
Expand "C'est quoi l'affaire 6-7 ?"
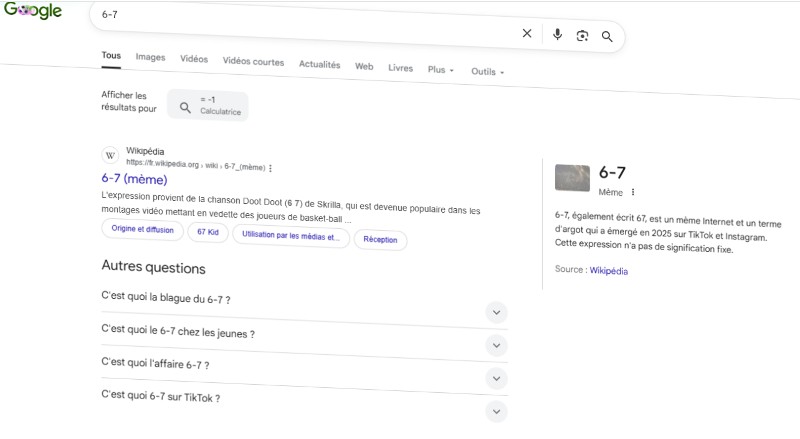pyautogui.click(x=304, y=371)
